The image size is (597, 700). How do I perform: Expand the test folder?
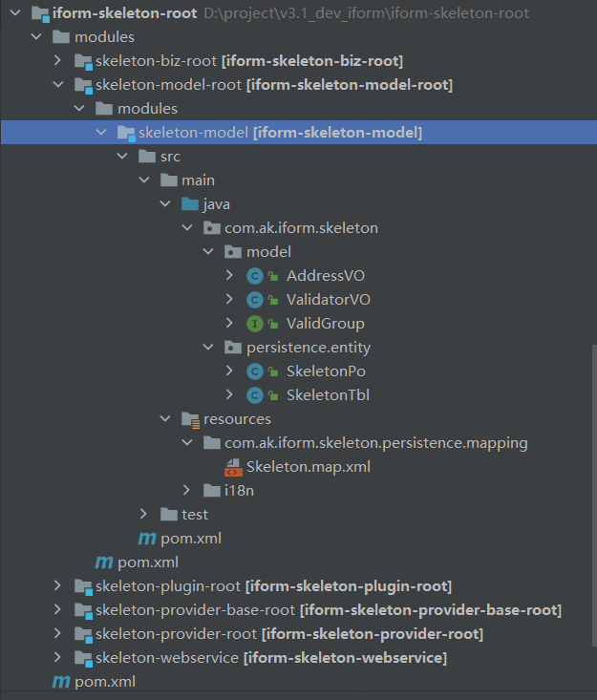pos(144,515)
